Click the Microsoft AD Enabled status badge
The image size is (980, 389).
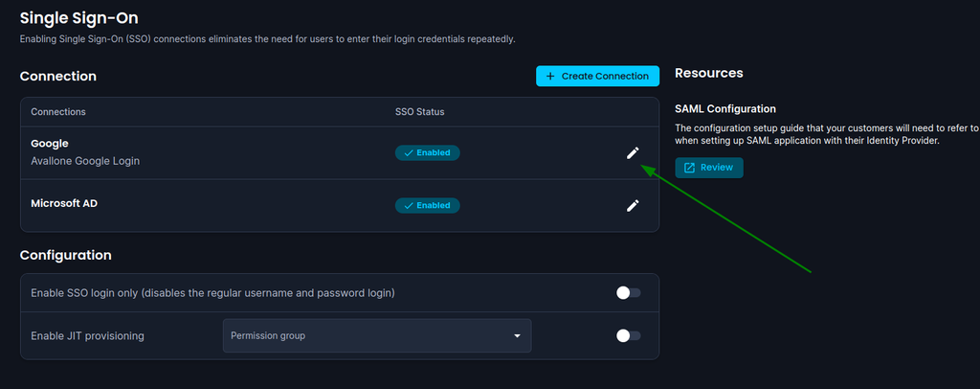428,206
